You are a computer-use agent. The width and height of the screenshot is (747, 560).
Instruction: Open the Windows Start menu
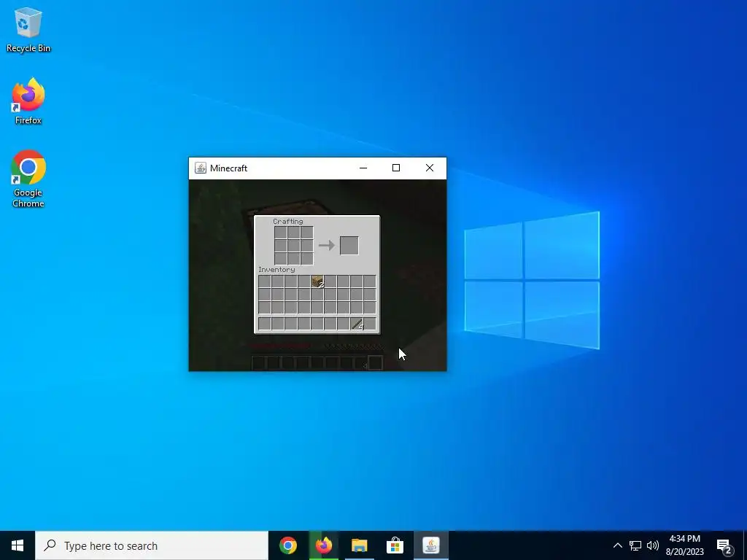pyautogui.click(x=18, y=545)
